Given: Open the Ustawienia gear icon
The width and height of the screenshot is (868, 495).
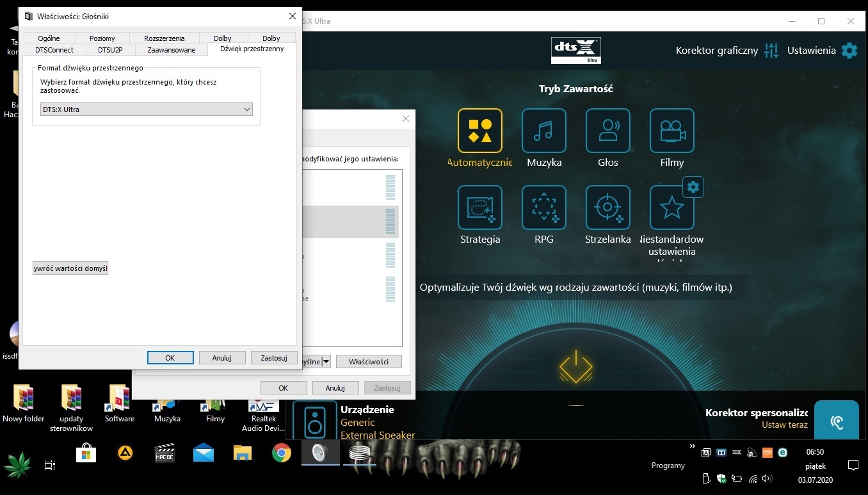Looking at the screenshot, I should [849, 50].
